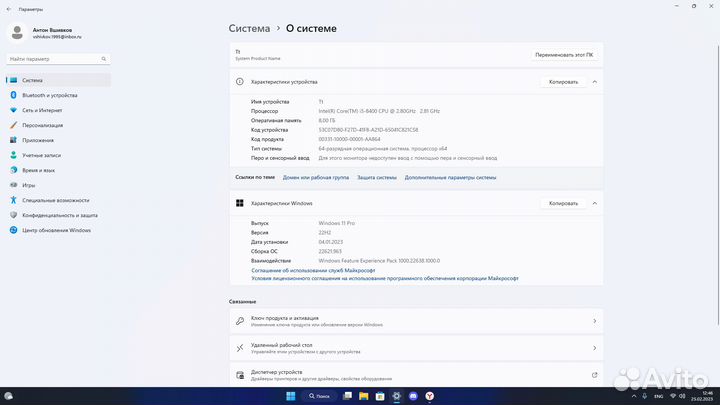Go back using the back arrow
This screenshot has height=405, width=720.
click(x=9, y=9)
